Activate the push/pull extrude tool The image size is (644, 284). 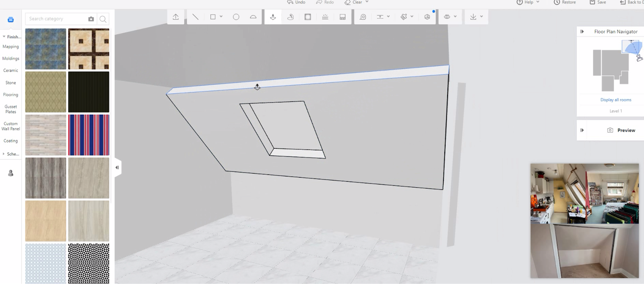coord(273,17)
